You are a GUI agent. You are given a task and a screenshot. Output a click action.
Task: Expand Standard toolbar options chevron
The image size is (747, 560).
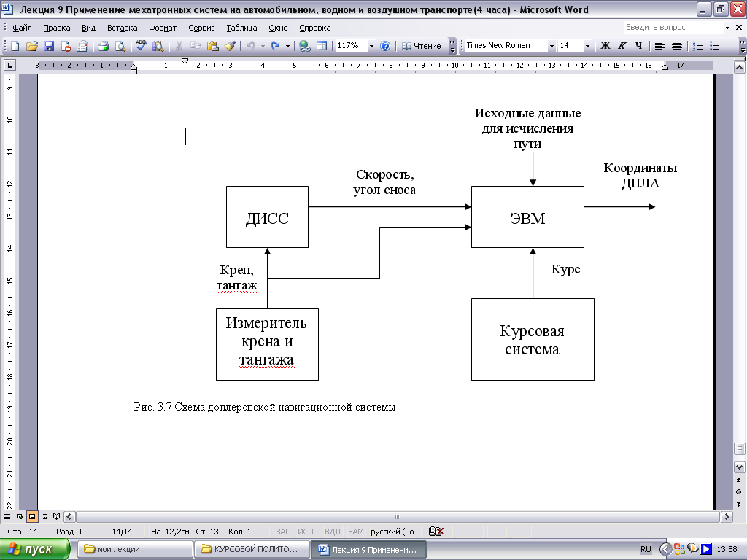pos(452,46)
